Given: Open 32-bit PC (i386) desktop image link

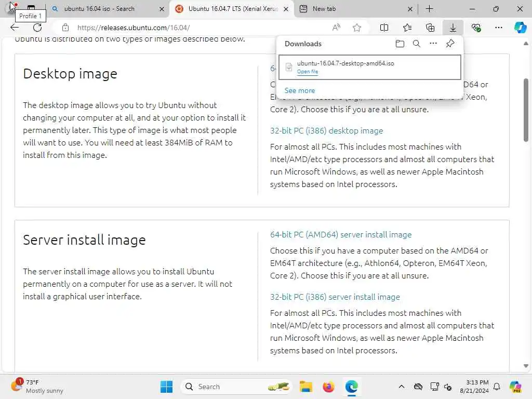Looking at the screenshot, I should [x=326, y=130].
